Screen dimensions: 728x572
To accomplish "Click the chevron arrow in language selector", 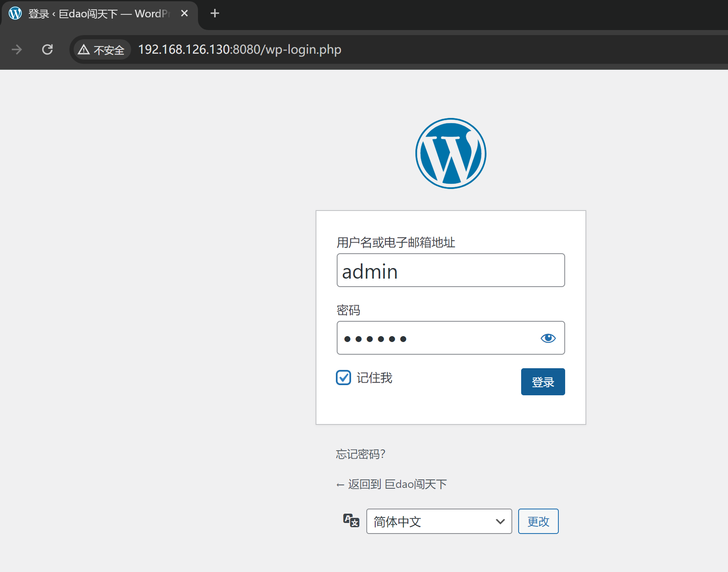I will coord(500,521).
